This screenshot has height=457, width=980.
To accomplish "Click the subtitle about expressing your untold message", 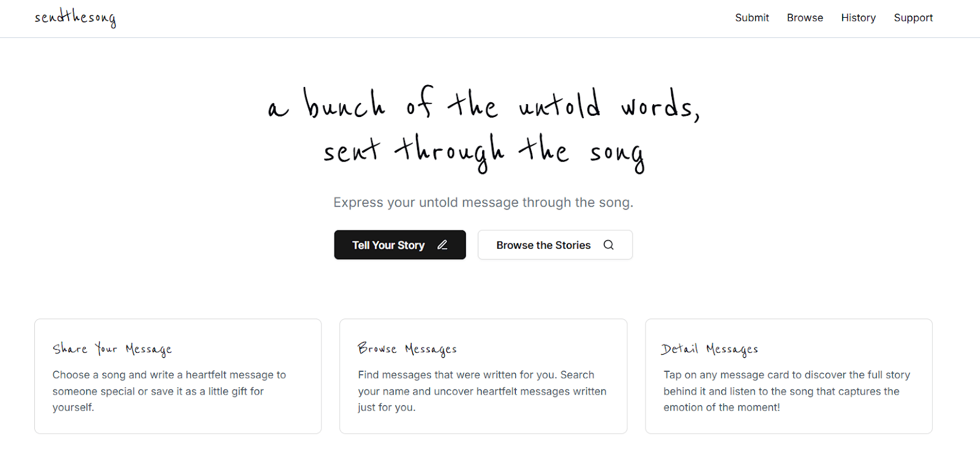I will point(483,202).
